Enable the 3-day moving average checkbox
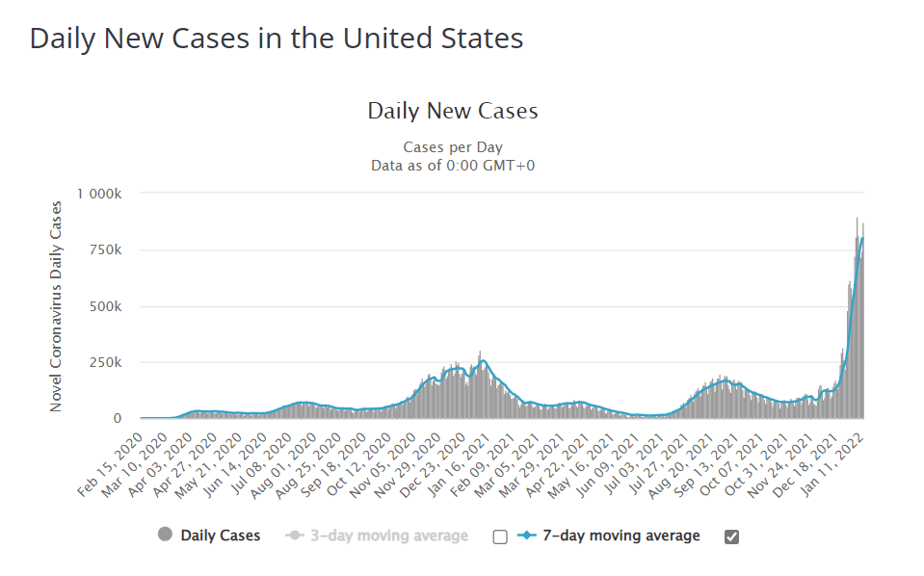This screenshot has height=576, width=924. click(x=499, y=537)
